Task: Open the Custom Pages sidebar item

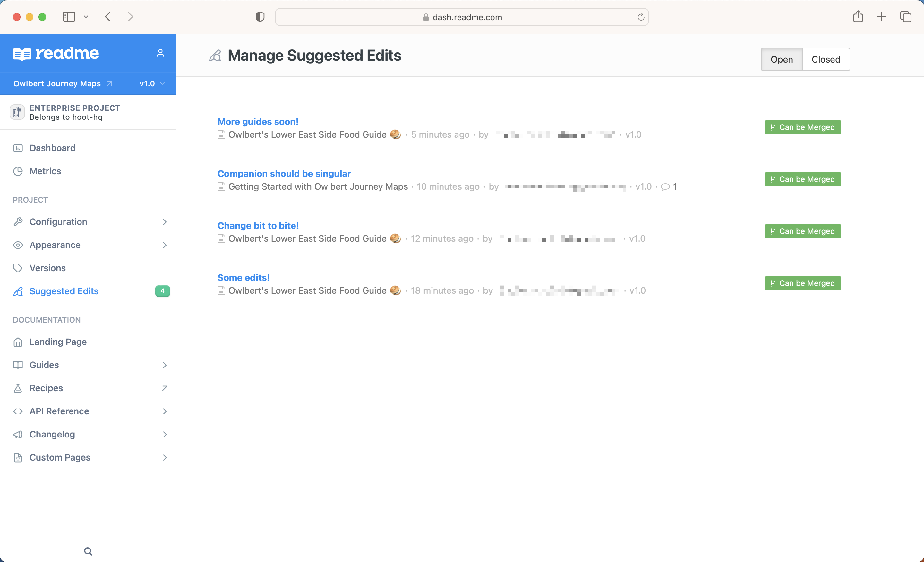Action: point(60,457)
